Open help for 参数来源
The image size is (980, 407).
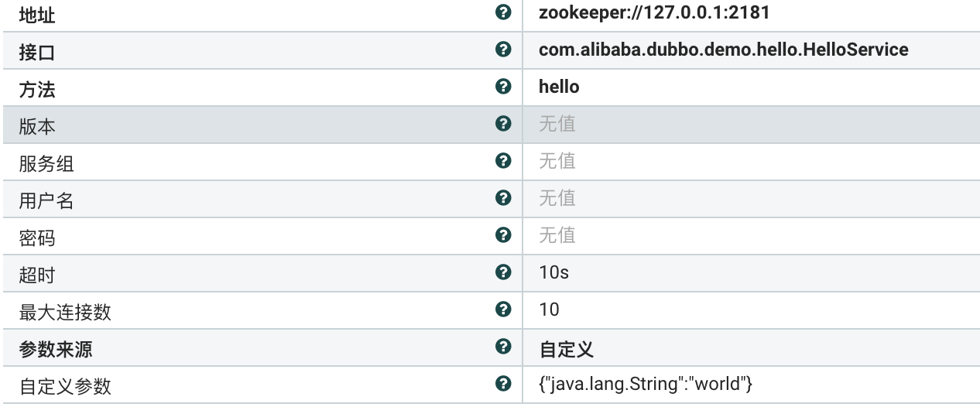pyautogui.click(x=503, y=347)
